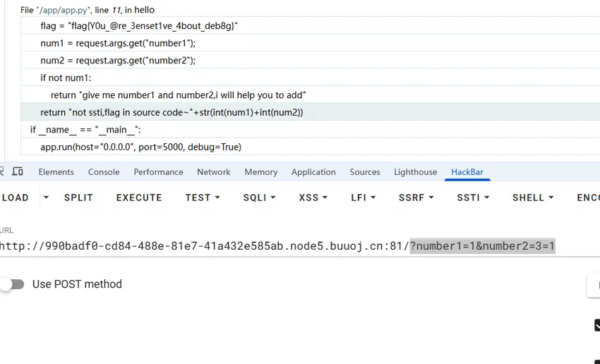Open the SQLI dropdown menu
Image resolution: width=600 pixels, height=364 pixels.
coord(260,198)
